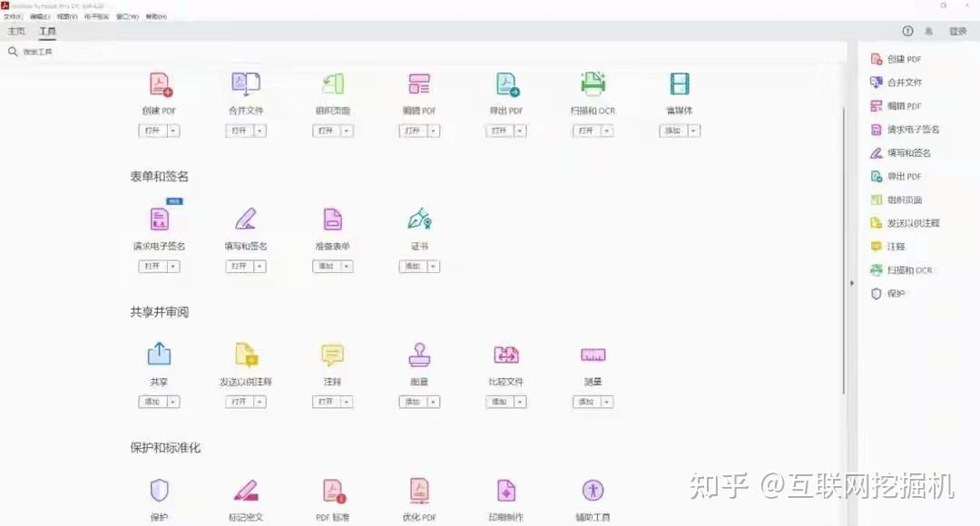
Task: Open the 文件 menu
Action: pos(13,16)
